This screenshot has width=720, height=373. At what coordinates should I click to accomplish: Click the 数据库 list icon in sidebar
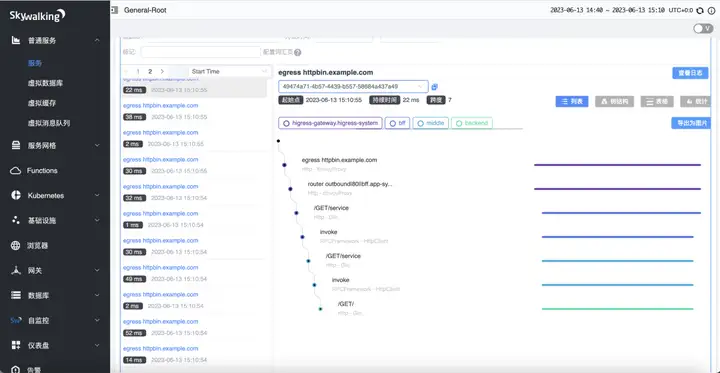coord(16,295)
